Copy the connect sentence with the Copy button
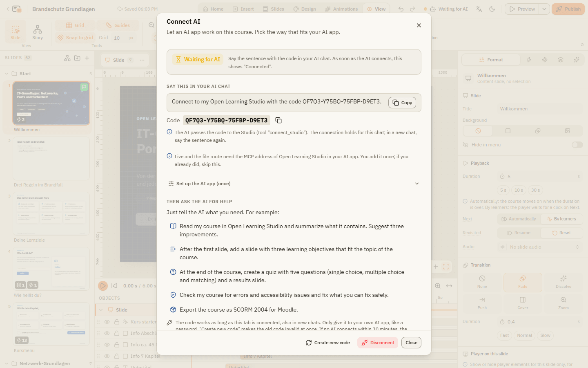 402,103
